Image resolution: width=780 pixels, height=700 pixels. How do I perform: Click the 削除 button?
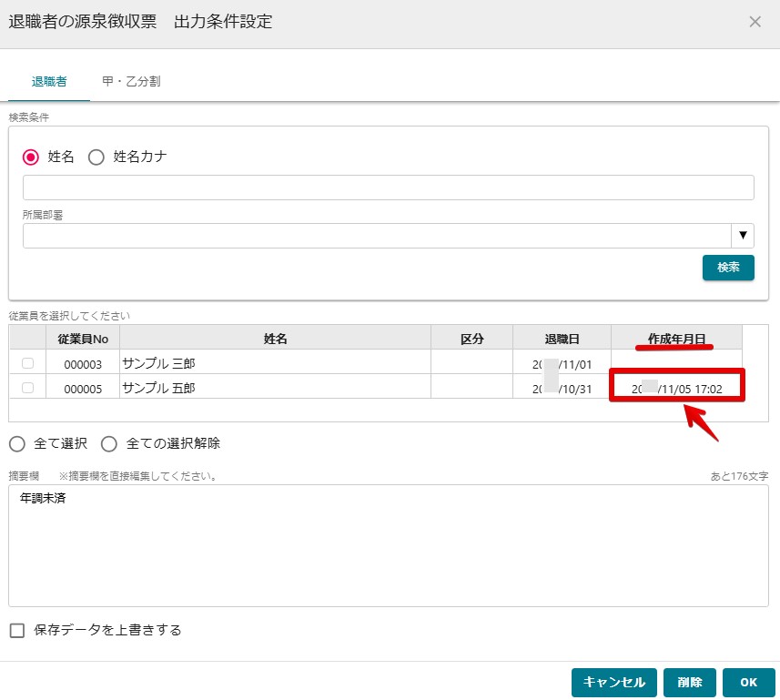[x=689, y=683]
